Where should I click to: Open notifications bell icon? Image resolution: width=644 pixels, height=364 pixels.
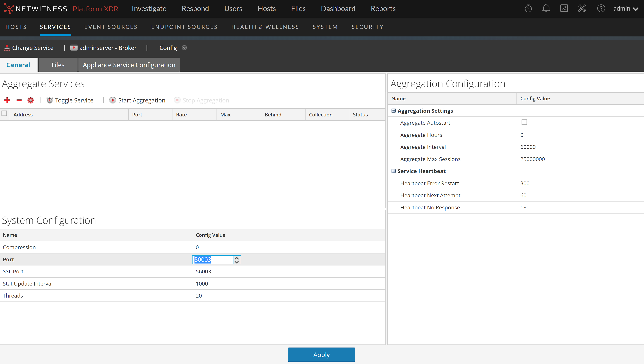pyautogui.click(x=546, y=8)
